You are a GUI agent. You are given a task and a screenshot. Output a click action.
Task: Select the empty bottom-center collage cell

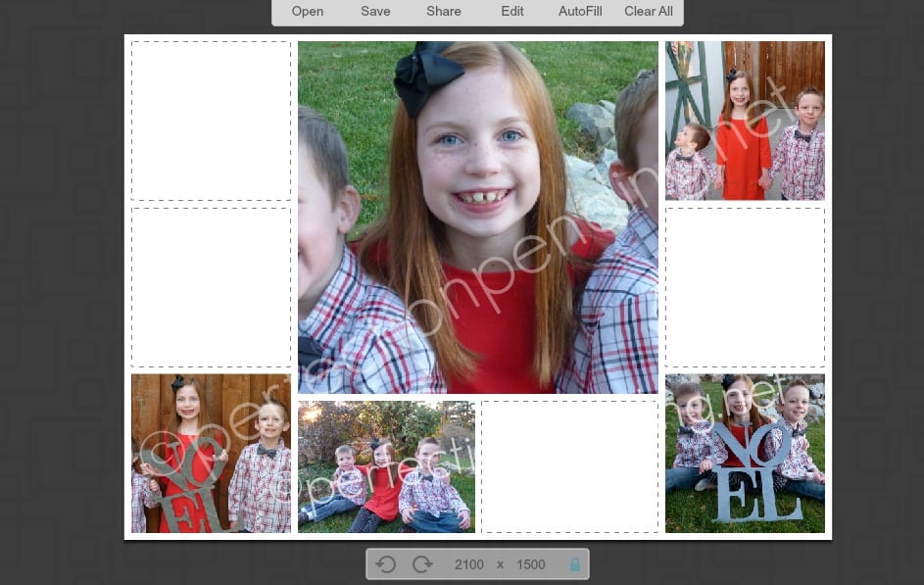point(570,466)
